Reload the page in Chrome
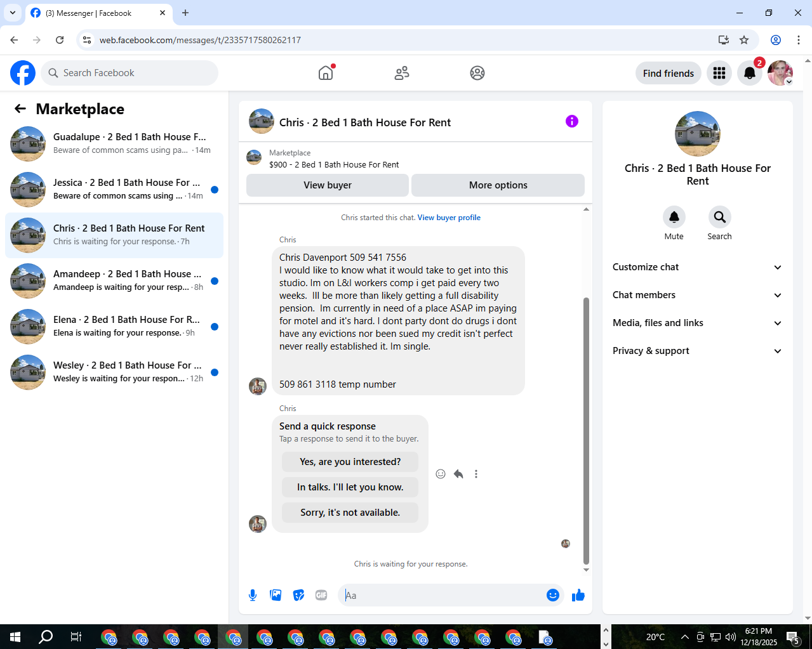This screenshot has height=649, width=812. click(60, 40)
